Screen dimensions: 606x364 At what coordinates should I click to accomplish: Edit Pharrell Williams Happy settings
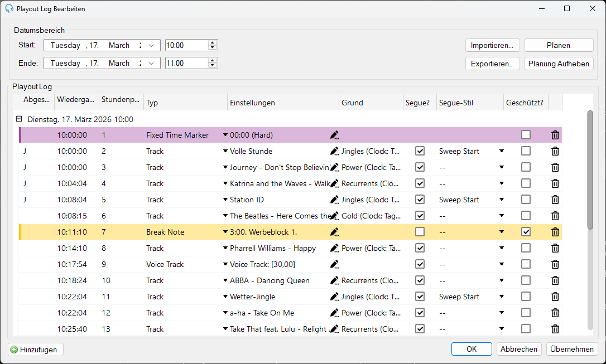pos(335,248)
